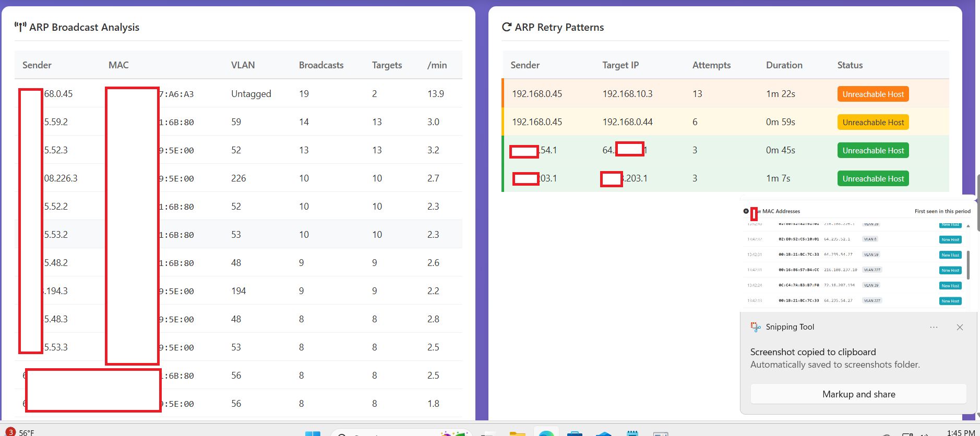
Task: Click yellow Unreachable Host badge for 192.168.0.44
Action: (873, 123)
